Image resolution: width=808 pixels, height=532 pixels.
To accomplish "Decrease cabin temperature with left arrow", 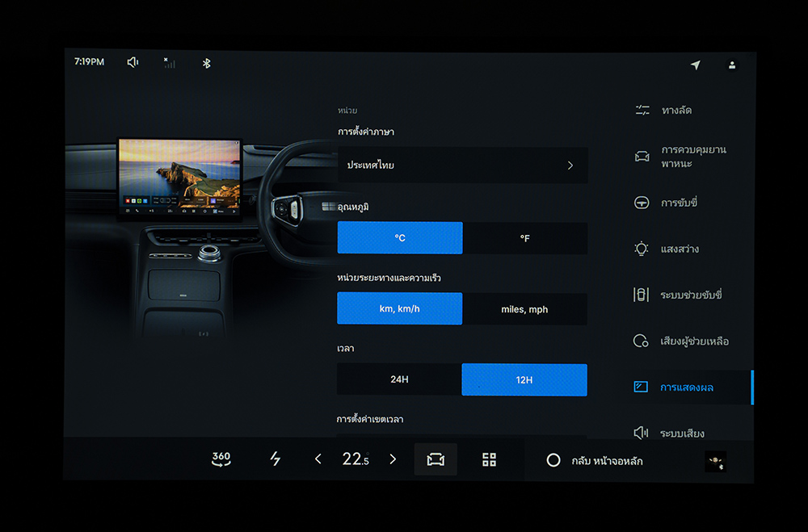I will (318, 459).
